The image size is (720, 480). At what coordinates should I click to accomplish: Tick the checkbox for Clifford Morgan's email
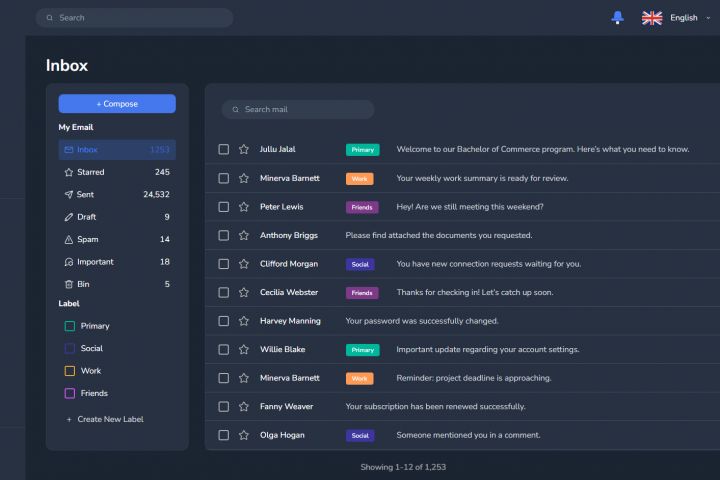(224, 264)
